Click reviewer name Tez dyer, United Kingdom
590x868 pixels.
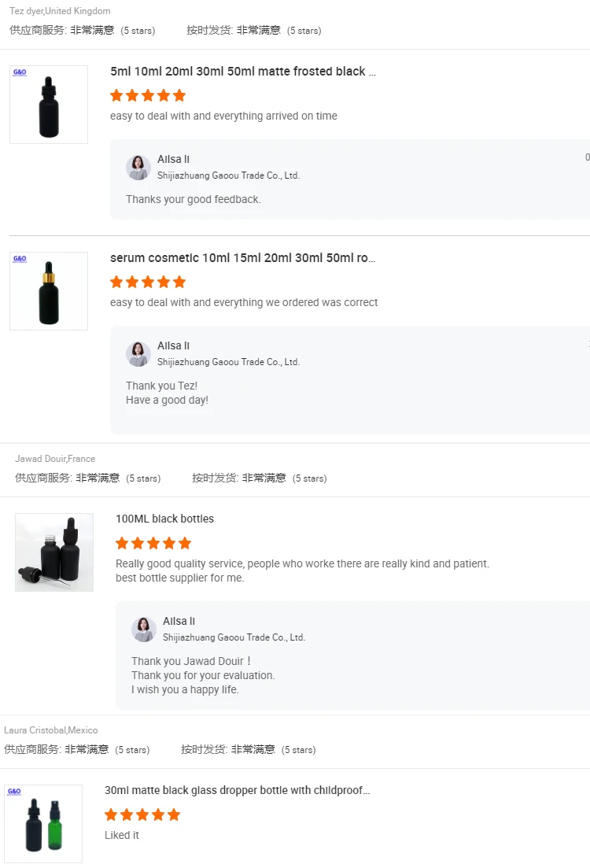(x=60, y=11)
